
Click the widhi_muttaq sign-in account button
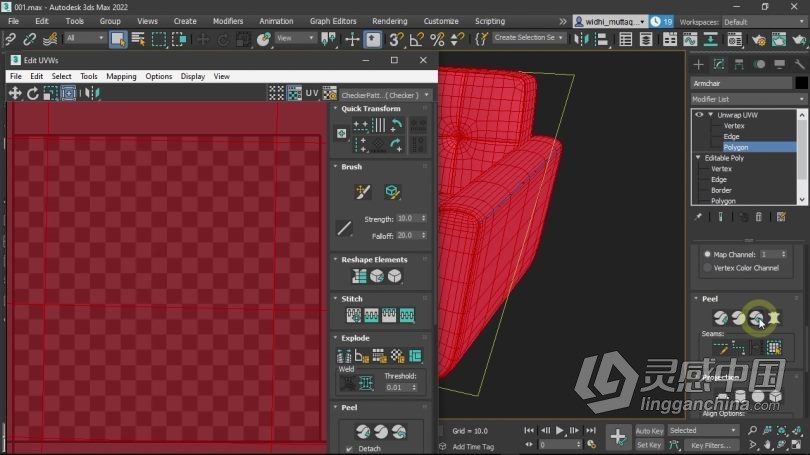point(610,22)
